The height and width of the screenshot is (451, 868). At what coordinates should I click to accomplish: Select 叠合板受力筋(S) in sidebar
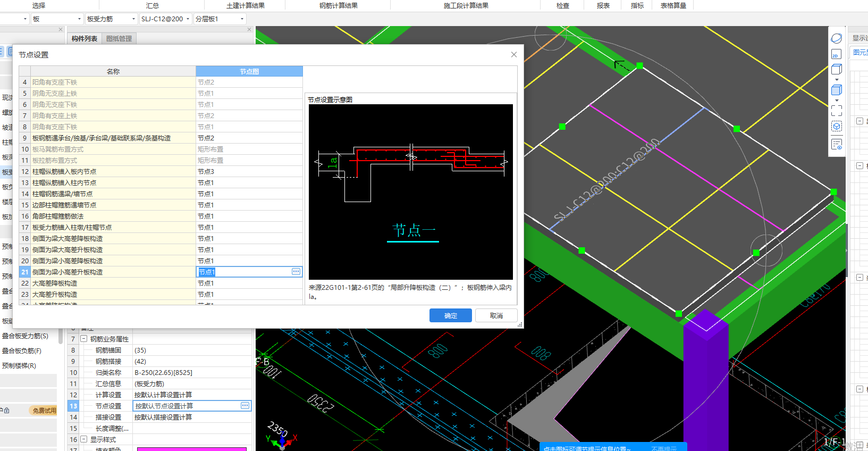pos(25,336)
